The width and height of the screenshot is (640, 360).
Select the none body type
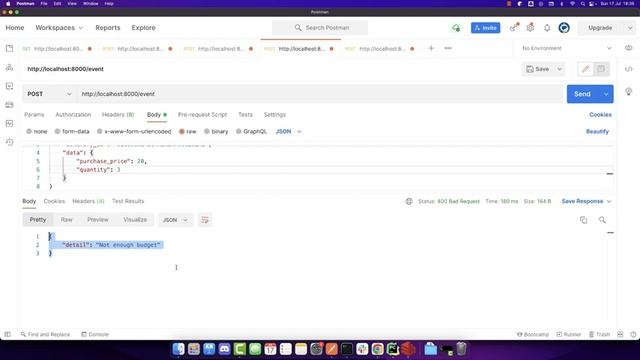tap(37, 131)
